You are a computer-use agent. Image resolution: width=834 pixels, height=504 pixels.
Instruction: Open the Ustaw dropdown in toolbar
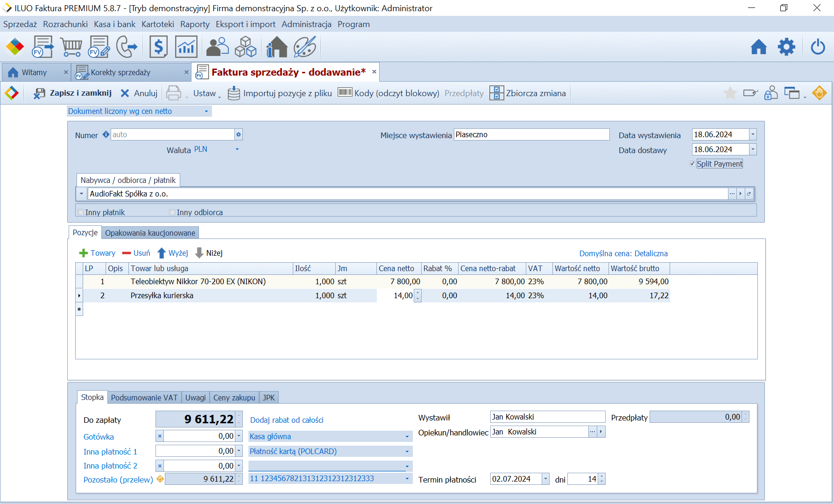pyautogui.click(x=207, y=93)
